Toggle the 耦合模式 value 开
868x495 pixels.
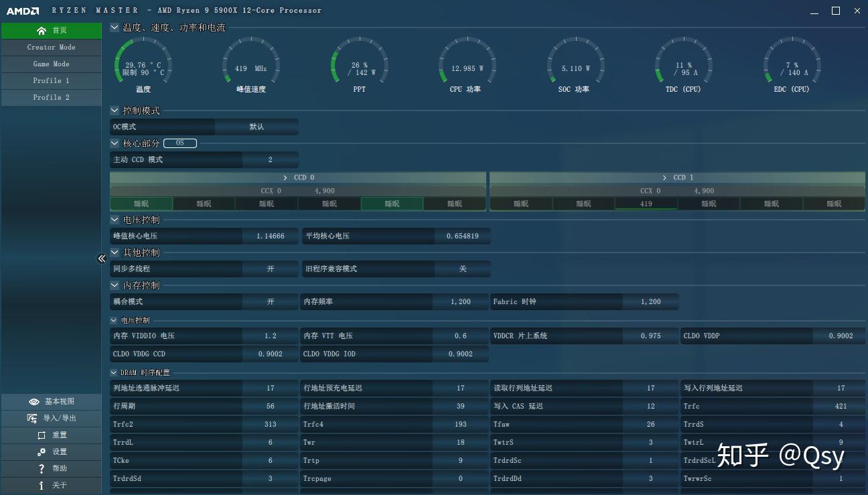(271, 302)
